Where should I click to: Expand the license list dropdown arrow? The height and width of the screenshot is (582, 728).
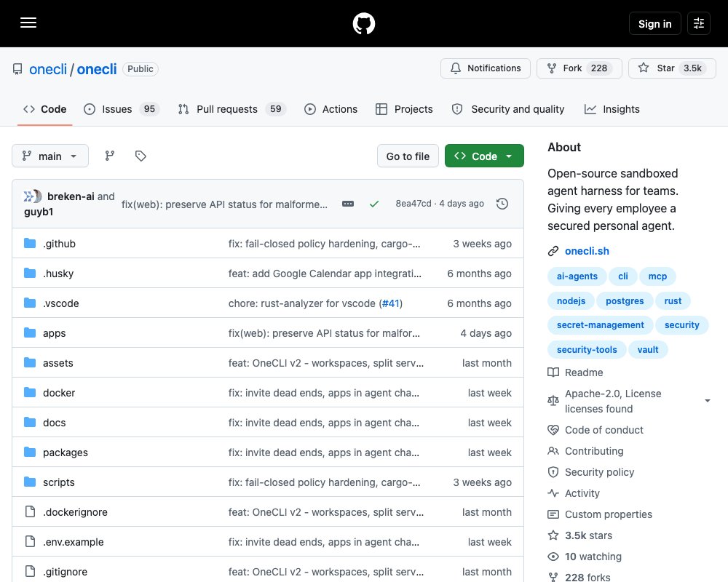tap(707, 401)
